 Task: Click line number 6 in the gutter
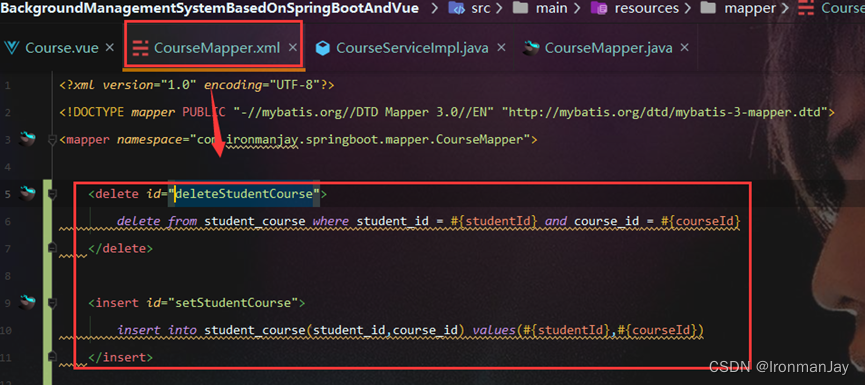pyautogui.click(x=7, y=222)
